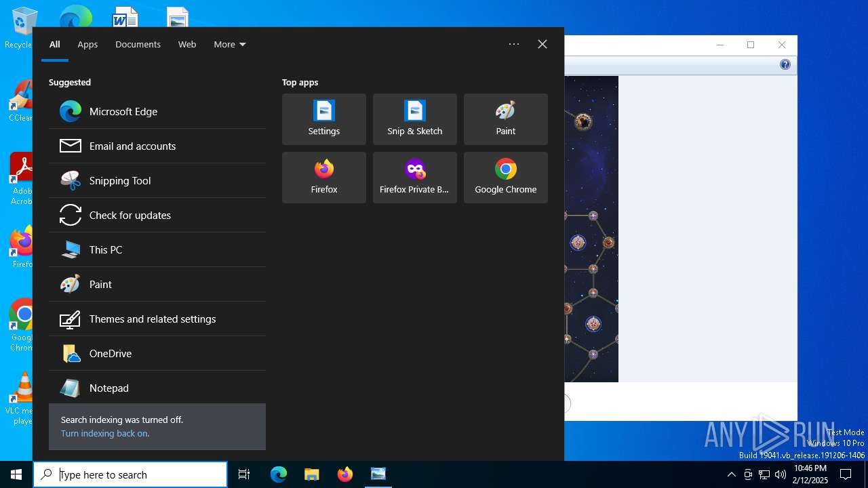868x488 pixels.
Task: Open OneDrive from suggestions
Action: pos(157,353)
